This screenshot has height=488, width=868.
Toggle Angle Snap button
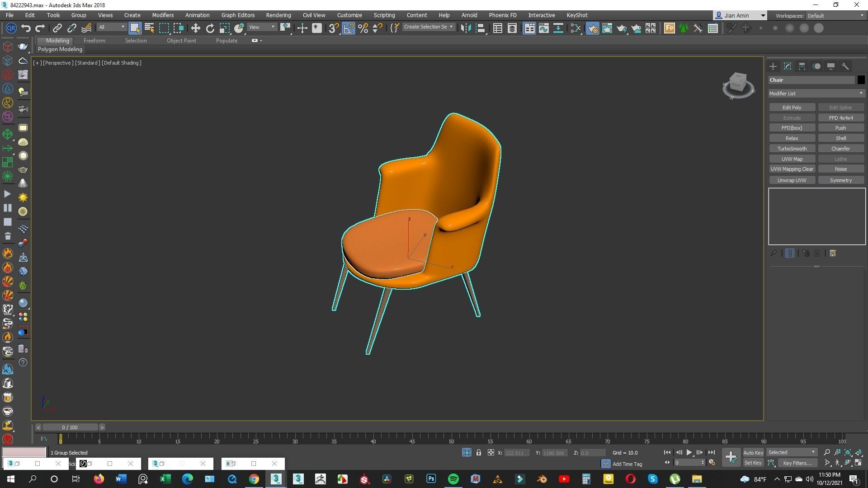coord(349,28)
